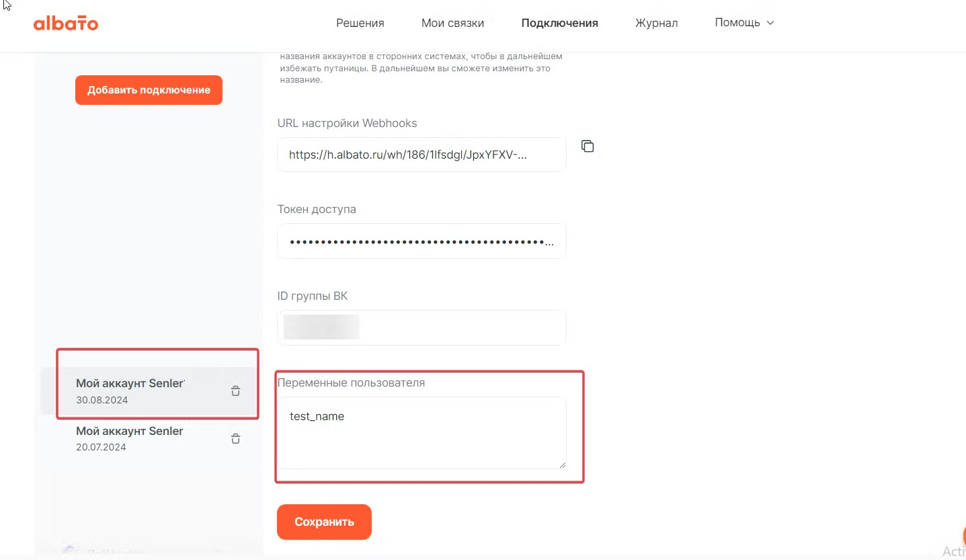
Task: Go to Мои связки section
Action: click(452, 23)
